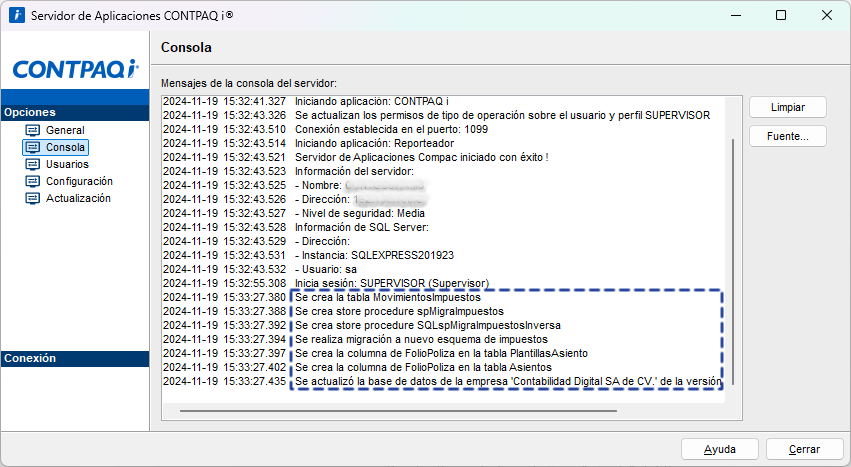Viewport: 851px width, 467px height.
Task: Click the permisos de tipo de operación line
Action: click(x=503, y=116)
